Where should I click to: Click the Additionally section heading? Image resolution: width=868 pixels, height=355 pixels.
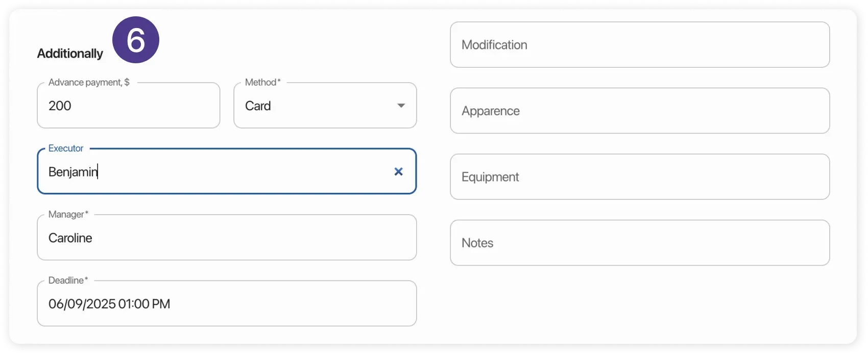[x=70, y=54]
